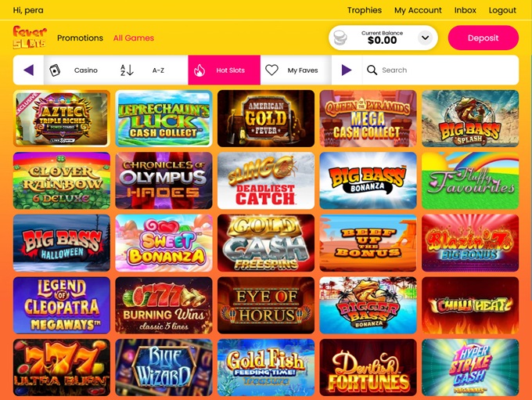Click the coins icon beside balance
Screen dimensions: 532x400
tap(340, 38)
